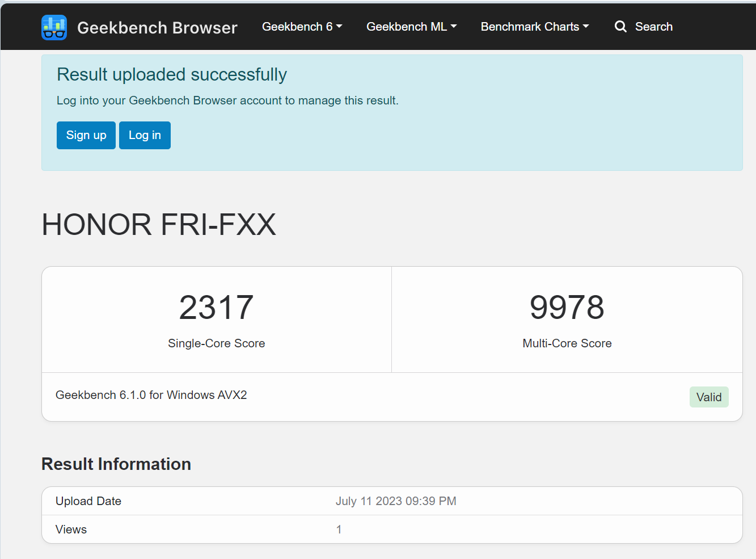Click the Result uploaded successfully heading

172,74
